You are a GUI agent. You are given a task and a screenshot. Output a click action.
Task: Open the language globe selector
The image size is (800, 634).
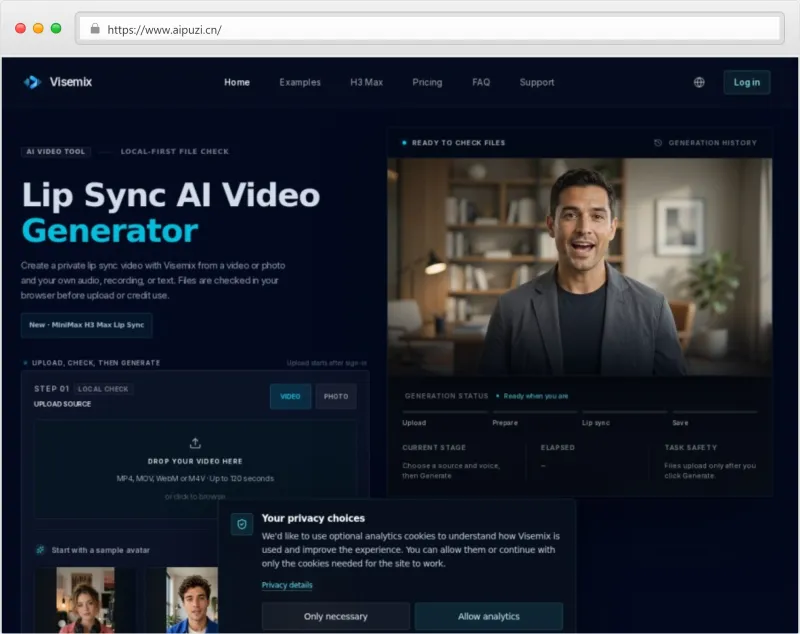pyautogui.click(x=699, y=82)
